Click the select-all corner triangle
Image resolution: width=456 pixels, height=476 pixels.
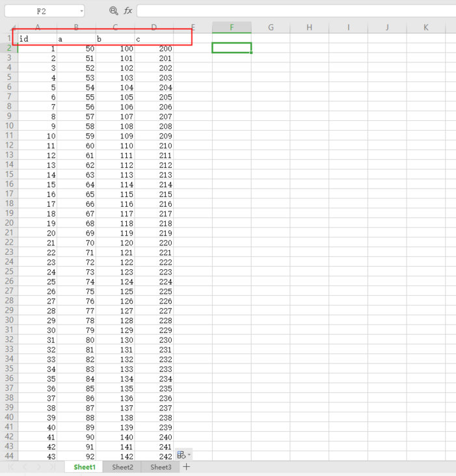tap(14, 27)
